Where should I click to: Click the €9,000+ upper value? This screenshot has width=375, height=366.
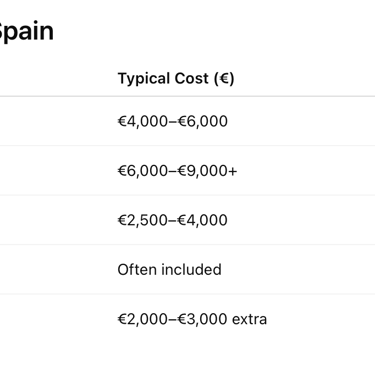pyautogui.click(x=207, y=171)
